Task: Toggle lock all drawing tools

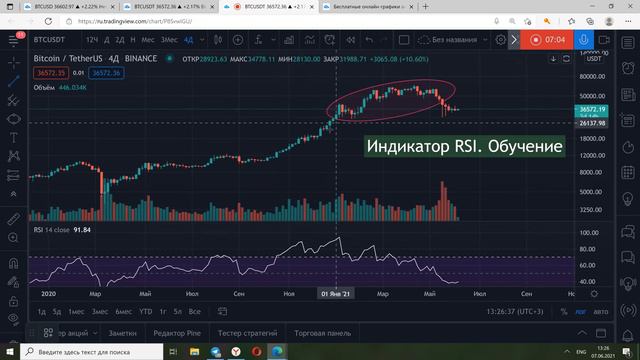Action: click(x=13, y=301)
